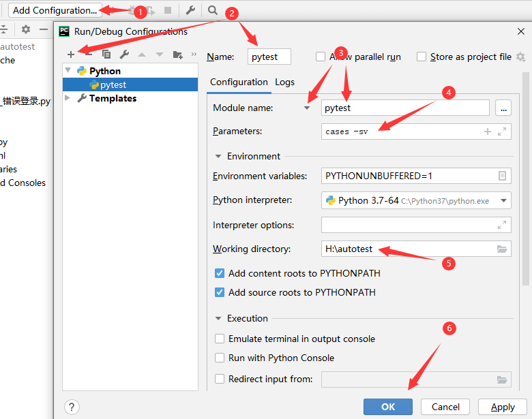Click gear icon beside Store as project file

click(x=520, y=57)
